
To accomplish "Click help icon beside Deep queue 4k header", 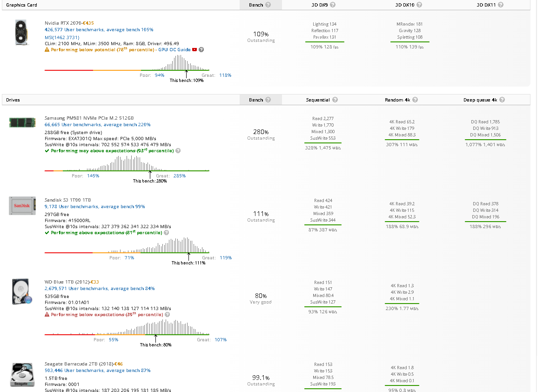I will (502, 100).
